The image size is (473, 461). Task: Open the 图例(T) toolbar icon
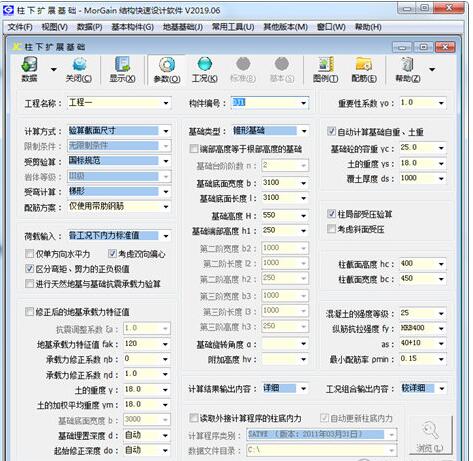point(325,70)
